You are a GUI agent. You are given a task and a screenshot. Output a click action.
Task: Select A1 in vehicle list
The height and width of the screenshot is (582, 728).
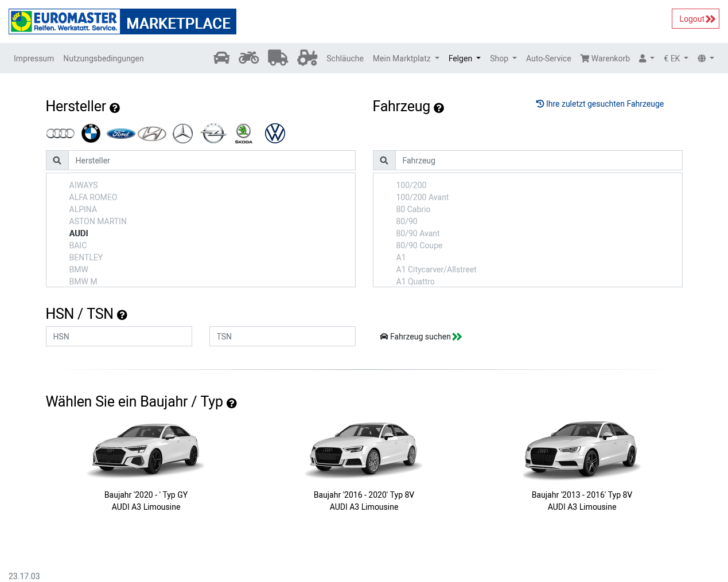(401, 257)
